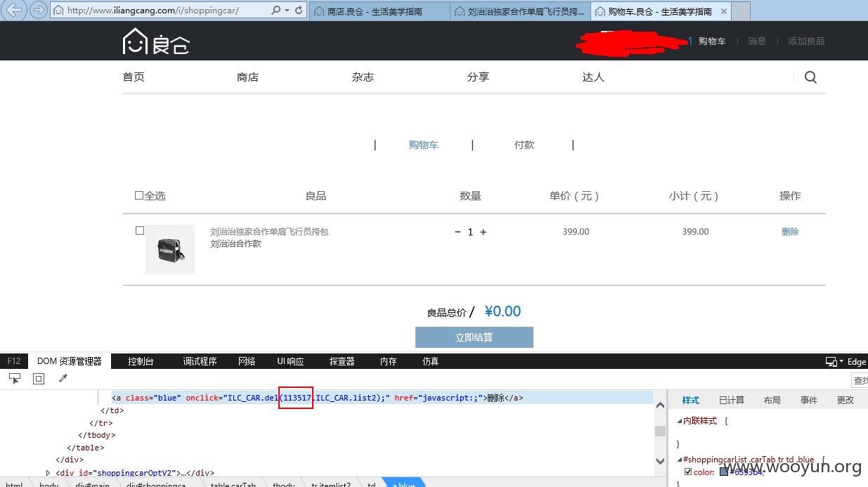The height and width of the screenshot is (487, 868).
Task: Click the site search magnifier icon
Action: coord(810,77)
